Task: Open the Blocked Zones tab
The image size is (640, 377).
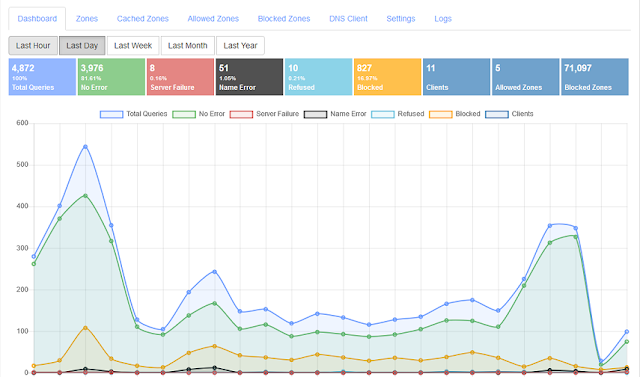Action: tap(284, 19)
